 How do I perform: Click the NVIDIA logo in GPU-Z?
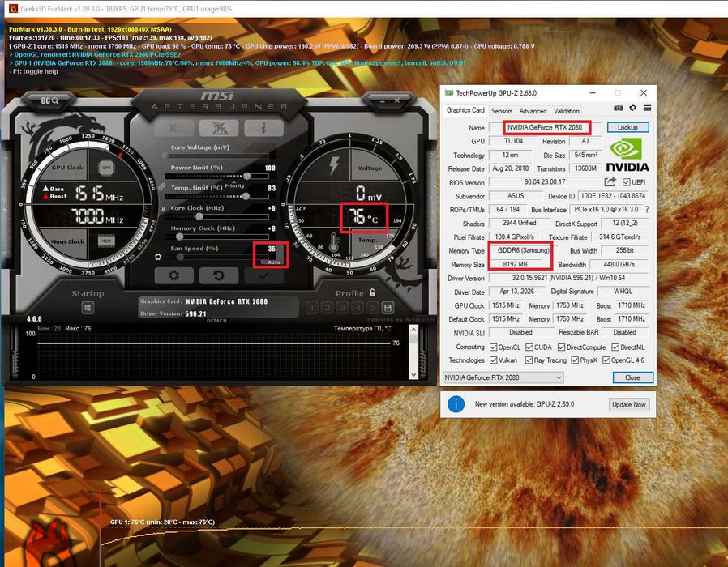pyautogui.click(x=627, y=156)
